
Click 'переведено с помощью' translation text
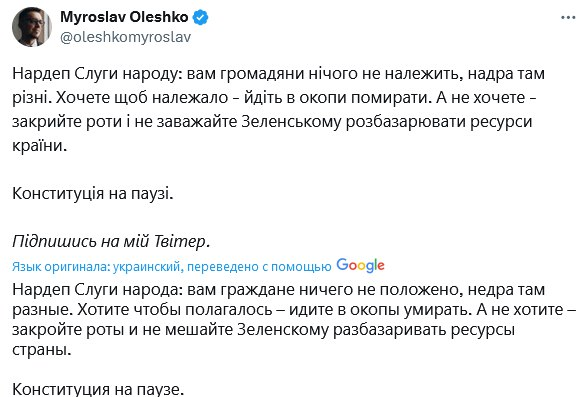259,267
